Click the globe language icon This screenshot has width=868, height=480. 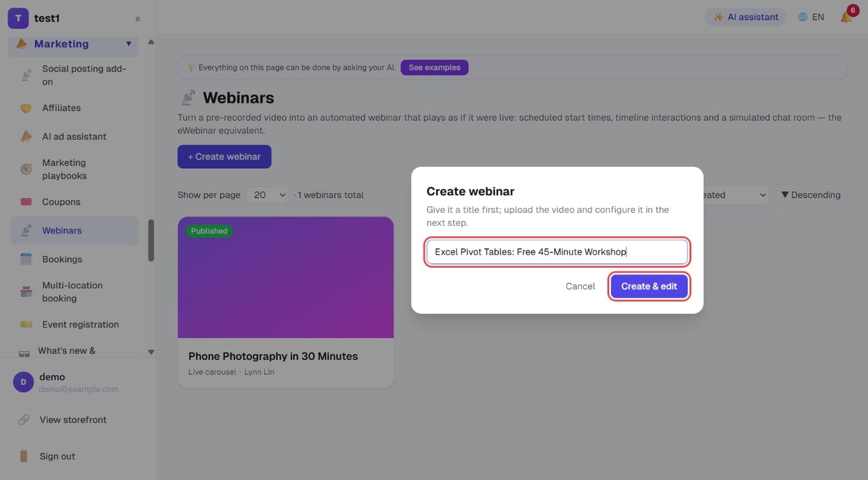point(802,17)
